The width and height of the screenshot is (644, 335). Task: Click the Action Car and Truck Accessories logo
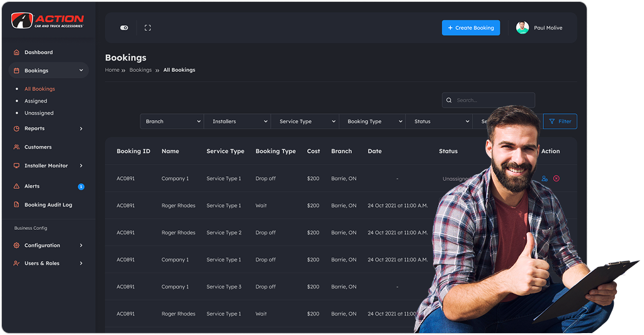[48, 20]
